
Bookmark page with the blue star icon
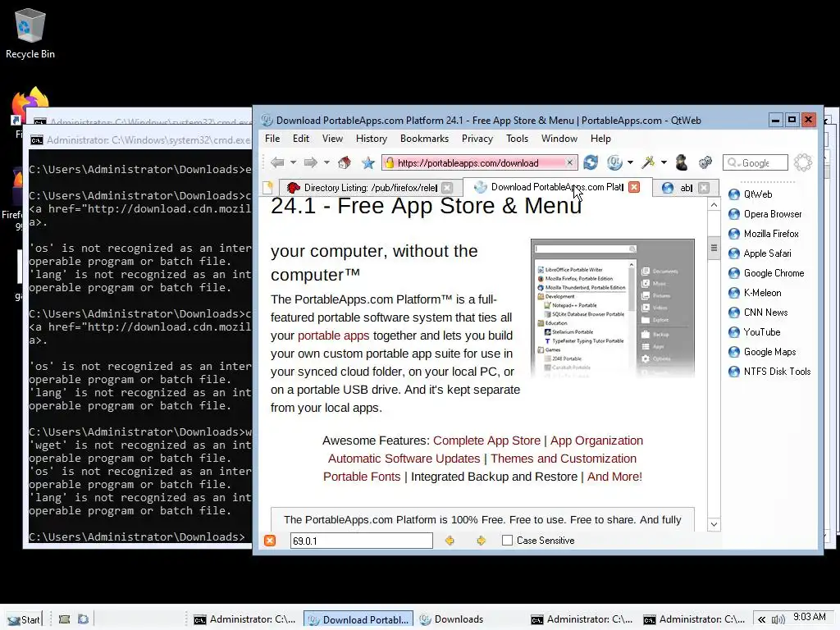pos(368,162)
